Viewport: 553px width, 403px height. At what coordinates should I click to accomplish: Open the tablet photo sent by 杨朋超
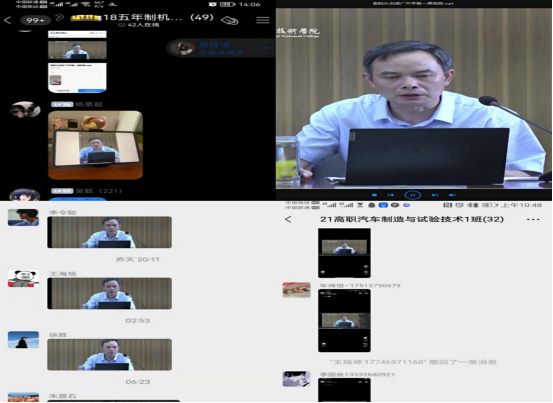point(95,145)
